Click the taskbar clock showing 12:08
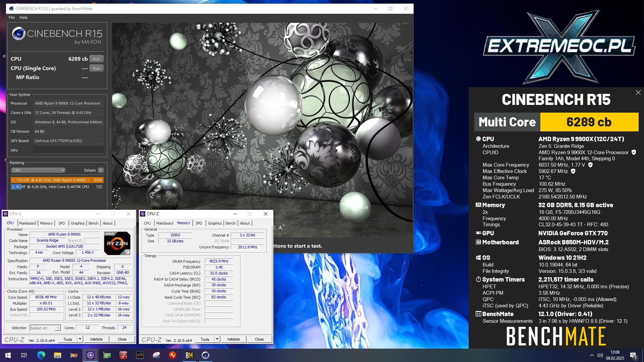Viewport: 644px width, 362px height. (615, 355)
